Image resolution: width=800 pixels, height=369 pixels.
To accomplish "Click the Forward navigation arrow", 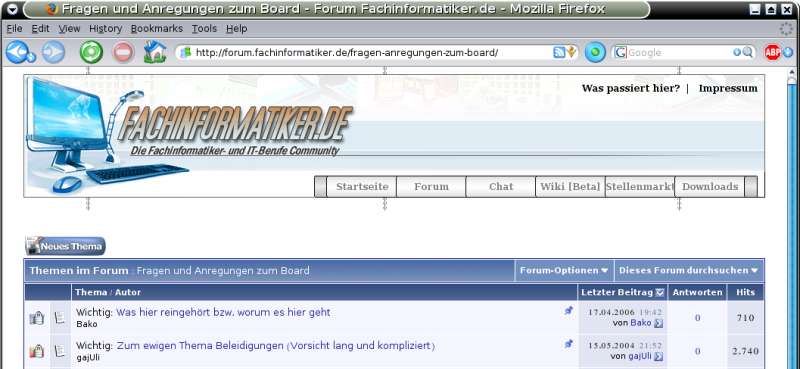I will 54,52.
